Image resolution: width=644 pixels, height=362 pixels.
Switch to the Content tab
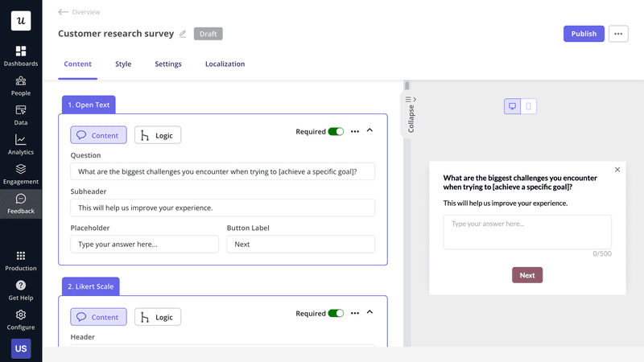(x=77, y=64)
